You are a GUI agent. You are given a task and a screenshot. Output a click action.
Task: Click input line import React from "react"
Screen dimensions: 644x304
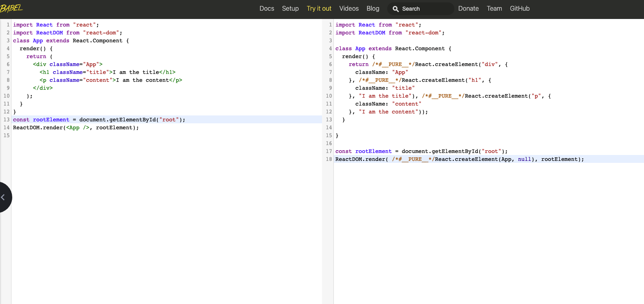point(56,25)
